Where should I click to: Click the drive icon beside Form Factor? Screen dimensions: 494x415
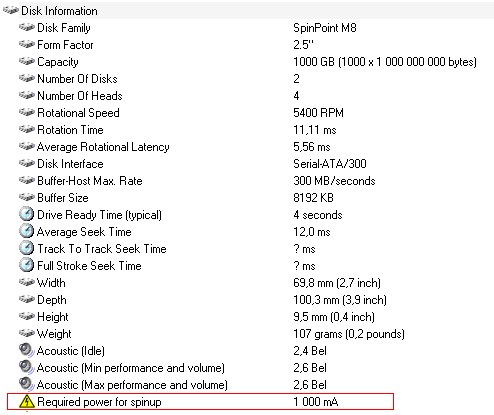click(x=27, y=44)
